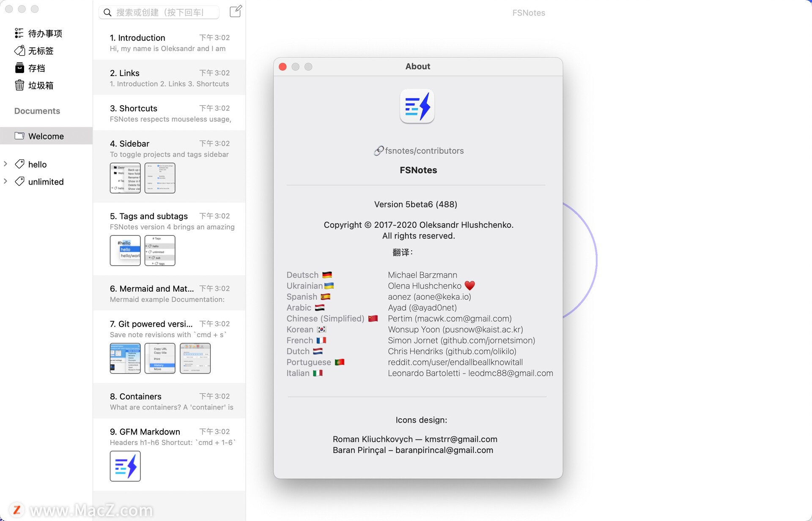Expand the unlimited tag
This screenshot has width=812, height=521.
[x=5, y=181]
